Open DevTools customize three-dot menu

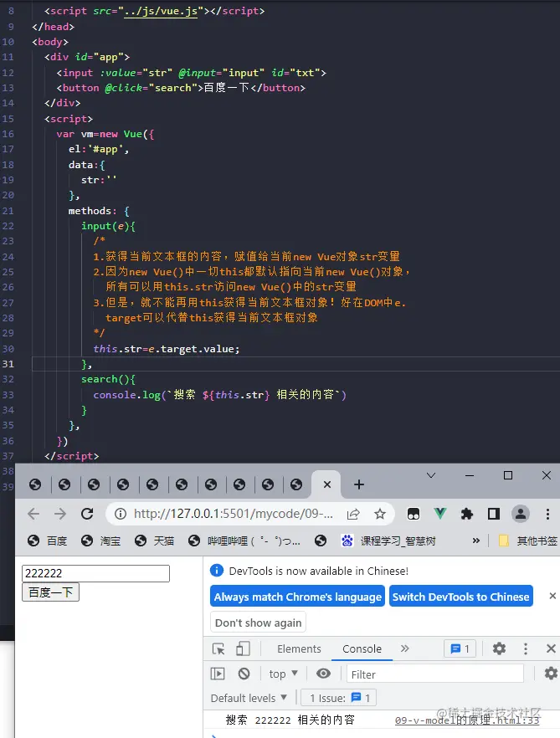(x=526, y=648)
